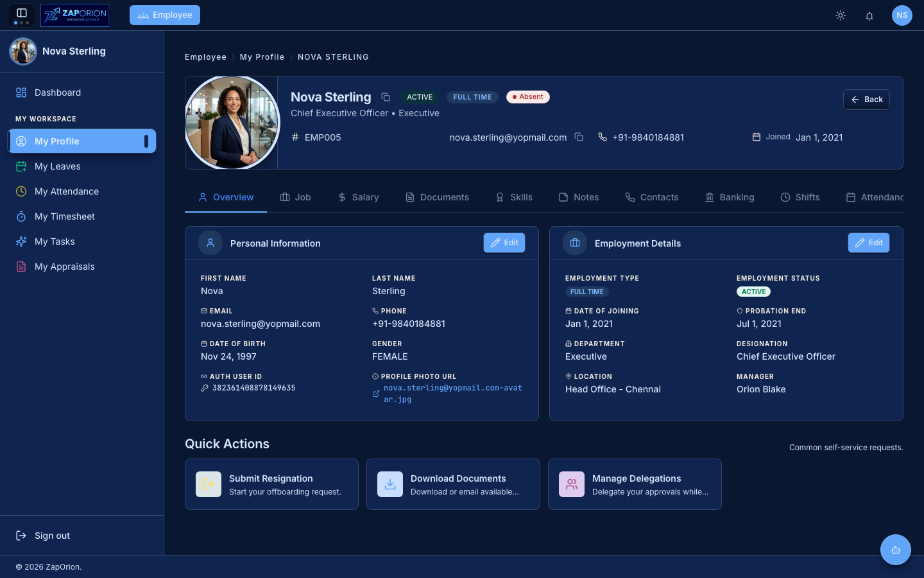Open the NS user avatar menu
Viewport: 924px width, 578px height.
[x=902, y=15]
